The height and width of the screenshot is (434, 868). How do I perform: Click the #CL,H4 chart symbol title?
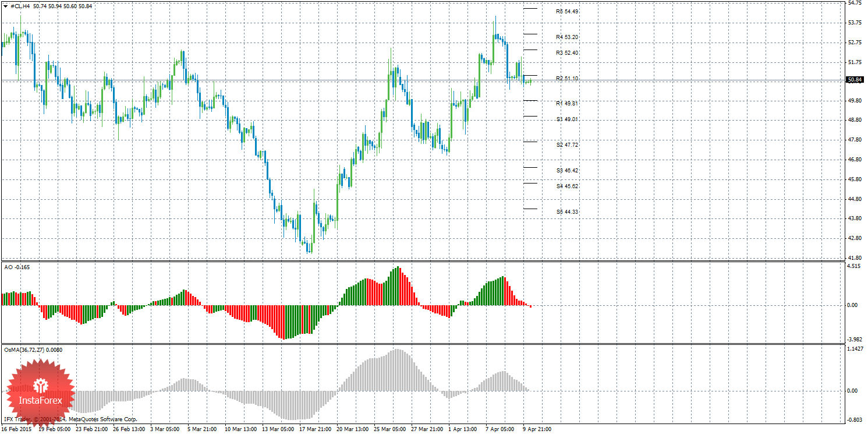20,6
